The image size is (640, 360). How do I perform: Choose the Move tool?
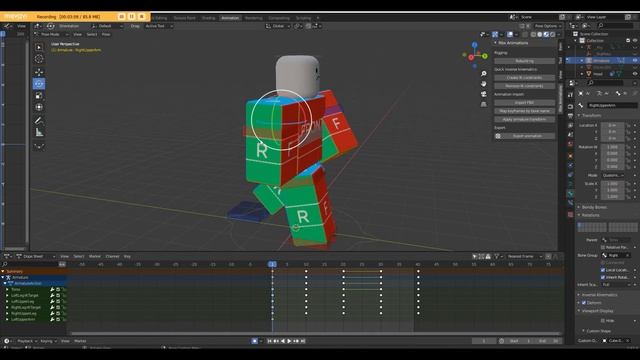(x=39, y=72)
